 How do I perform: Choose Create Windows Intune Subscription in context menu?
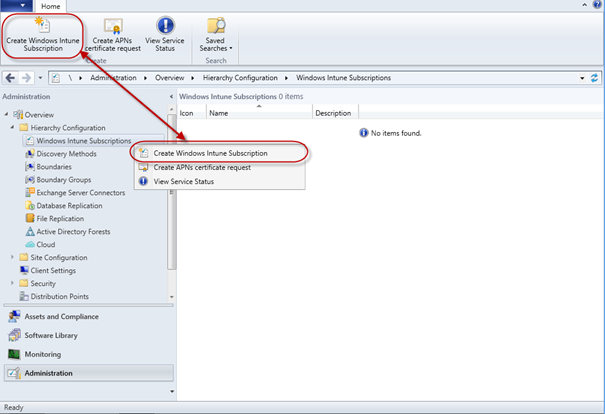click(x=220, y=153)
